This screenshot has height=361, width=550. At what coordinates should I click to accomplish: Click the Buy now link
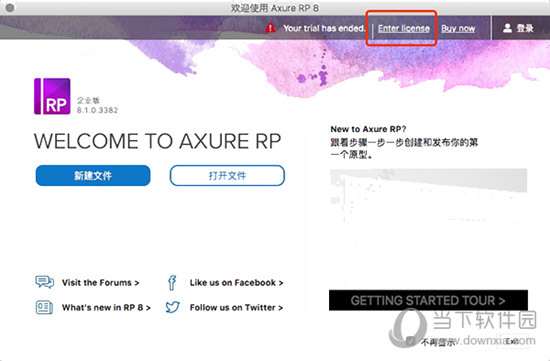click(x=458, y=28)
